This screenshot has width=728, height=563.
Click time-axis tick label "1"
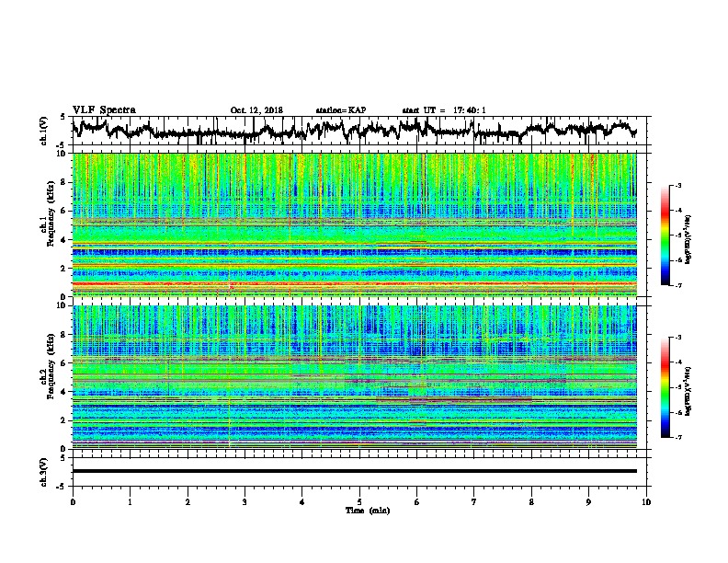click(130, 502)
